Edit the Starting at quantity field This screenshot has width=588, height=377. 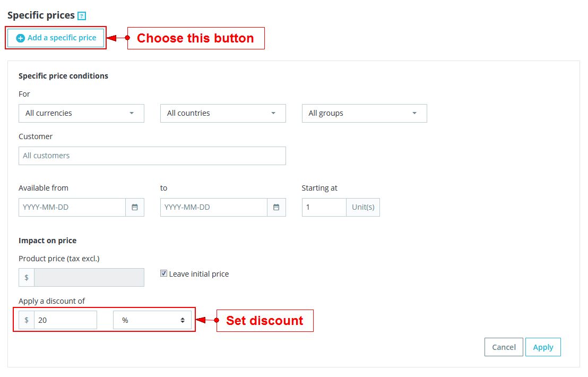tap(324, 208)
